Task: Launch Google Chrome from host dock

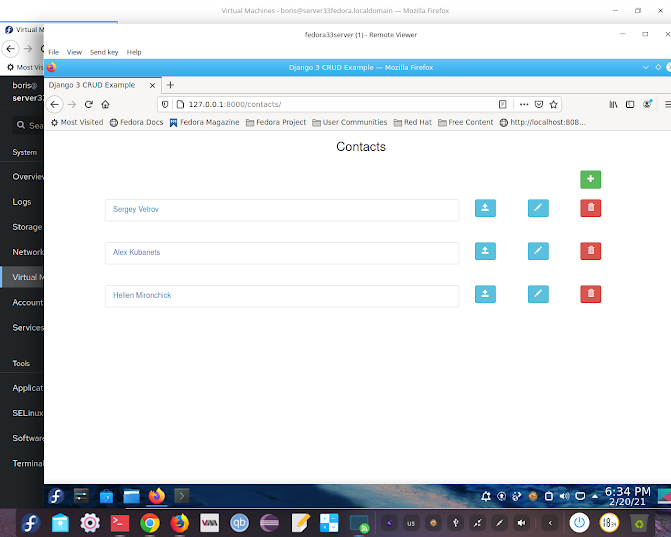Action: [150, 523]
